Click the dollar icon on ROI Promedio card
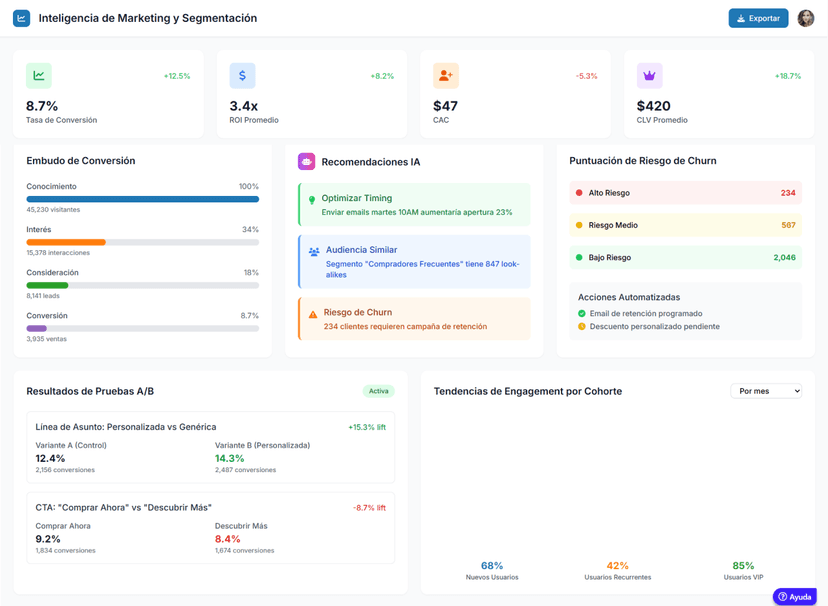This screenshot has height=606, width=828. (242, 75)
